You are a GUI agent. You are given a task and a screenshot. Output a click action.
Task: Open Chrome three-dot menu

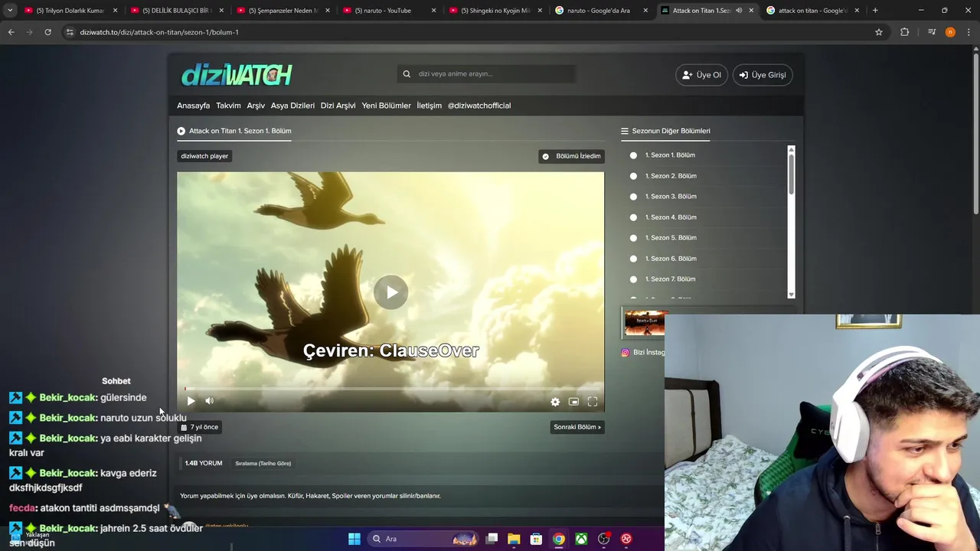point(969,32)
